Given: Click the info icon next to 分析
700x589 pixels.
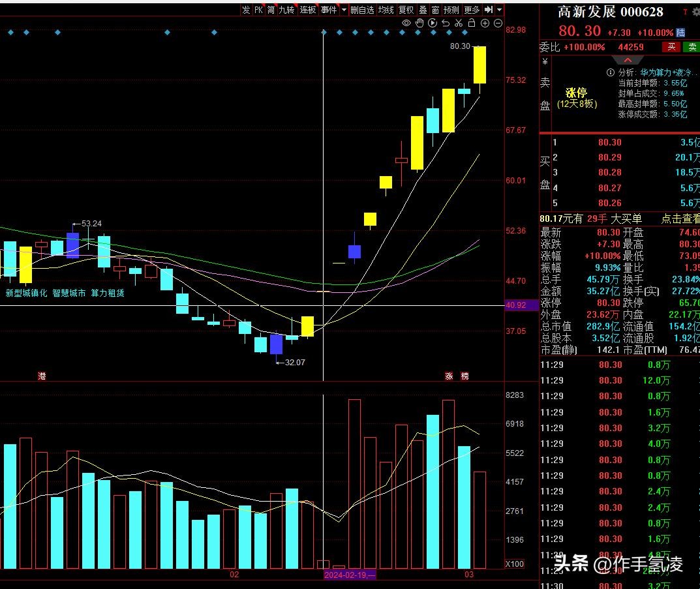Looking at the screenshot, I should 611,72.
